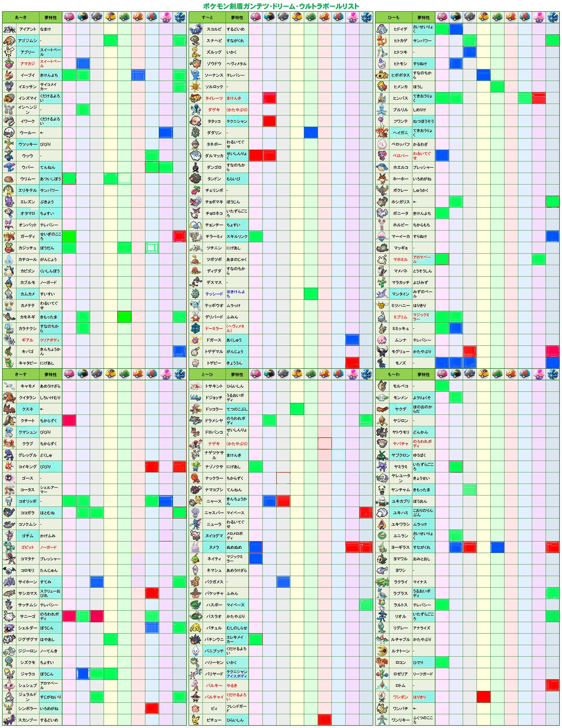Screen dimensions: 562x728
Task: Click the も～わ section header
Action: 394,374
